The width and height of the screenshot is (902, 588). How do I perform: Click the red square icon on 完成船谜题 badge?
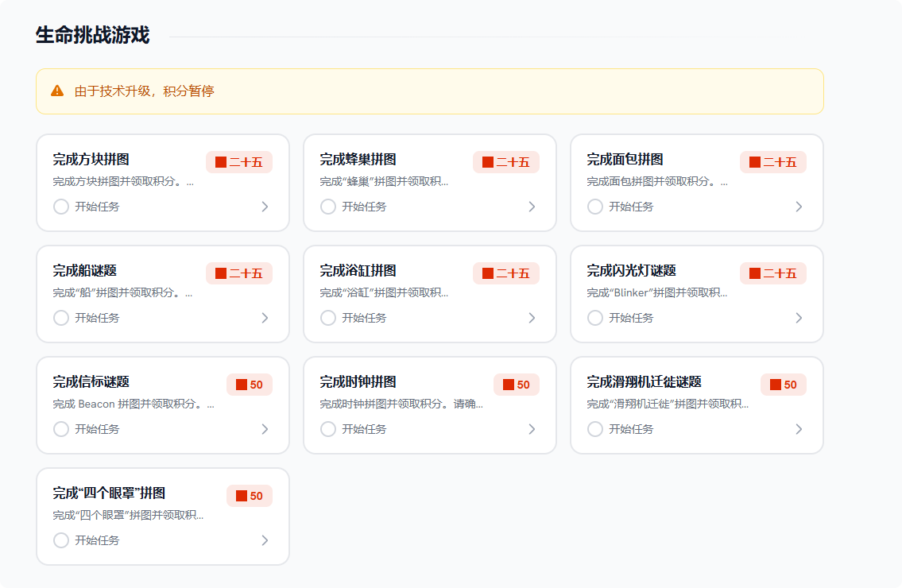pos(221,273)
